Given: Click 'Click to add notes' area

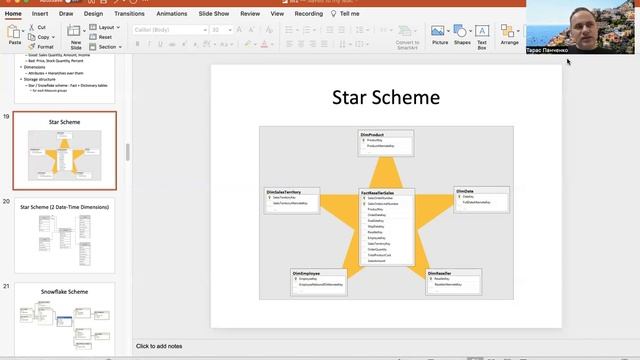Looking at the screenshot, I should pyautogui.click(x=159, y=346).
